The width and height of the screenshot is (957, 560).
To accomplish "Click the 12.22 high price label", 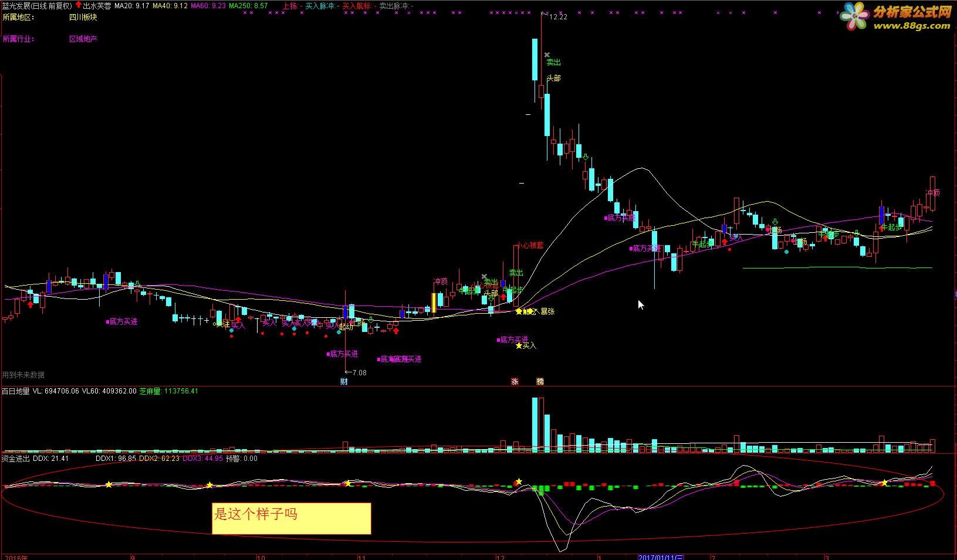I will pos(557,17).
